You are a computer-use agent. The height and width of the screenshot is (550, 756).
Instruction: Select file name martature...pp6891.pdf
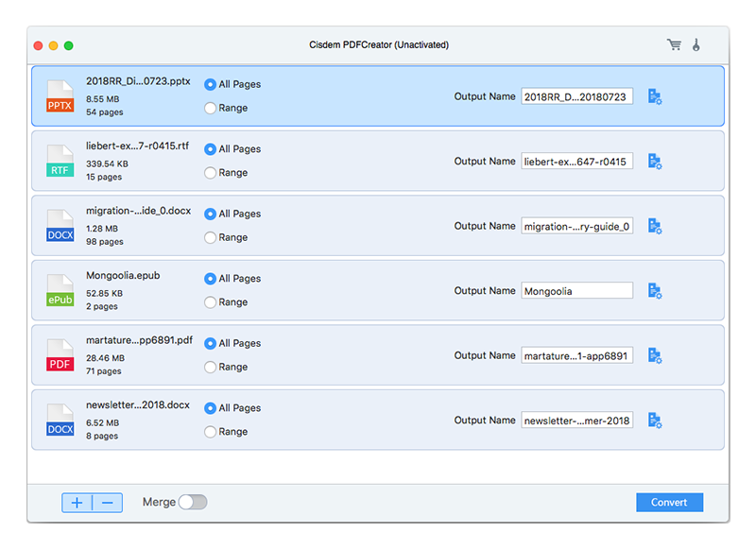[139, 340]
